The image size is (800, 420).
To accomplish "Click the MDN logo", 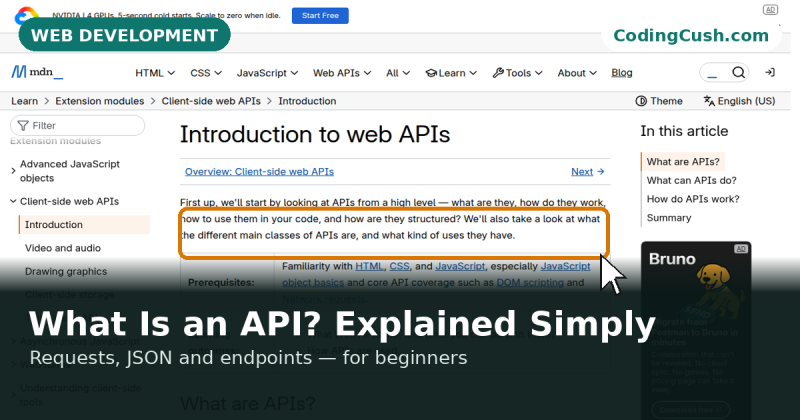I will 37,72.
